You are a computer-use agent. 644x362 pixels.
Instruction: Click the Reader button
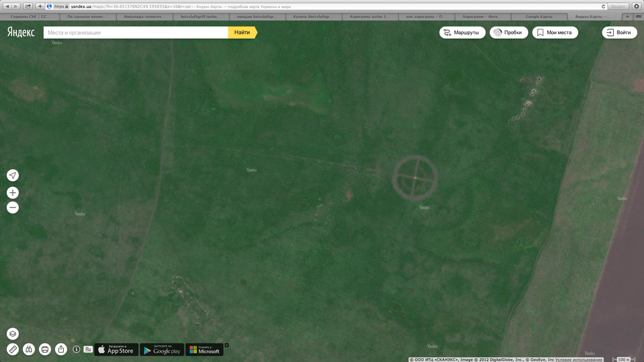618,6
